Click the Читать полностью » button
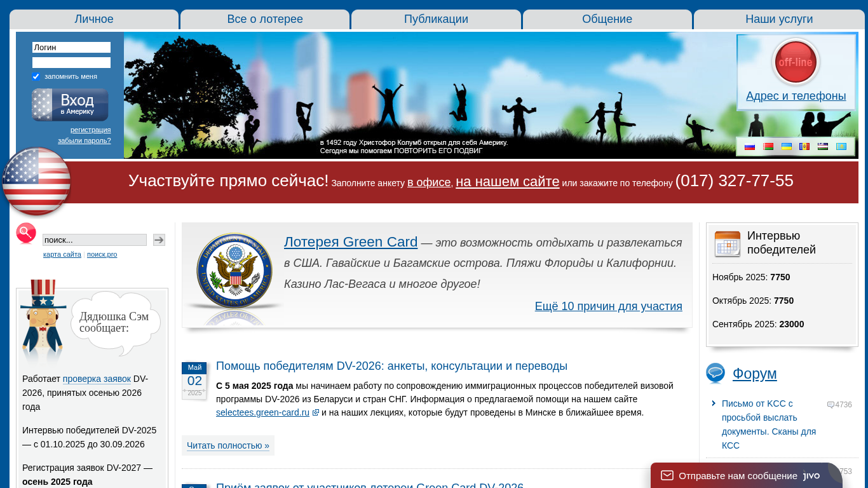This screenshot has height=488, width=868. [x=228, y=445]
